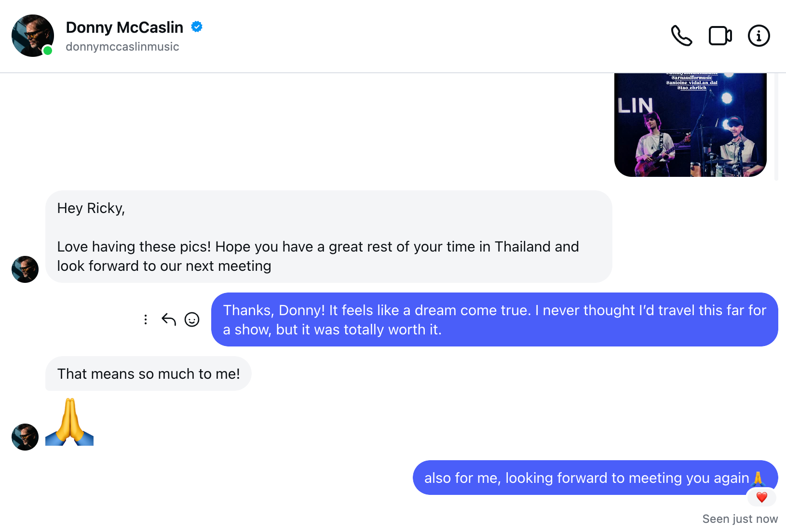
Task: Start a video call from the header
Action: click(x=720, y=36)
